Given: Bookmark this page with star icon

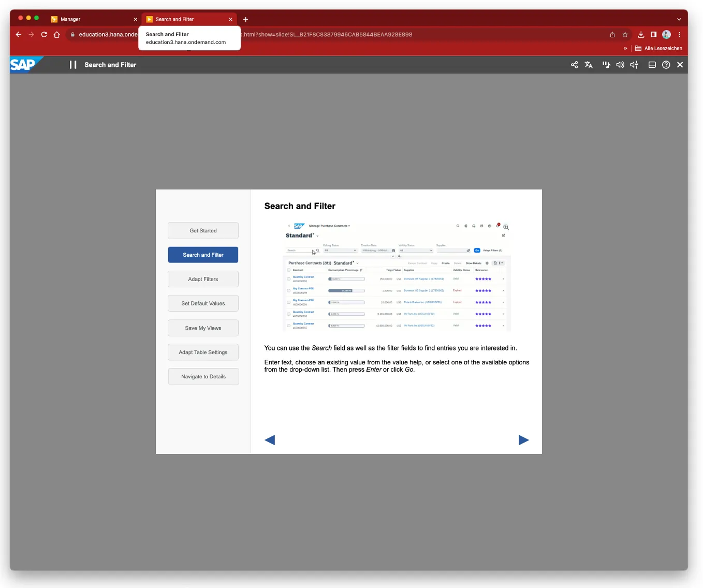Looking at the screenshot, I should tap(625, 35).
